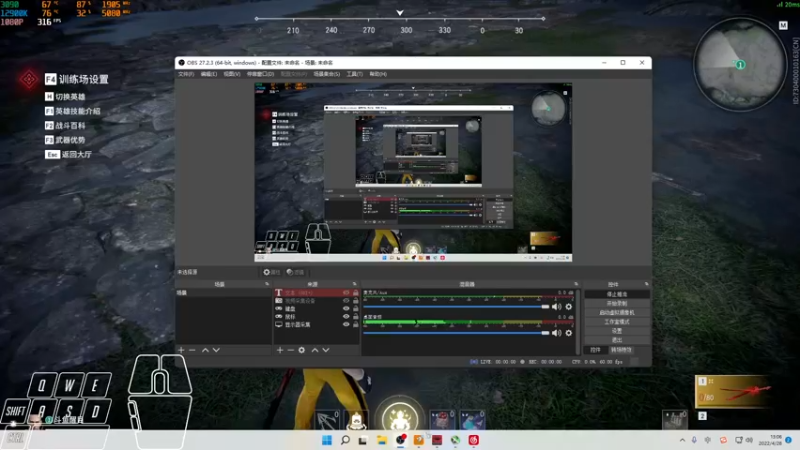This screenshot has width=800, height=450.
Task: Click 开始录制 button
Action: [617, 304]
